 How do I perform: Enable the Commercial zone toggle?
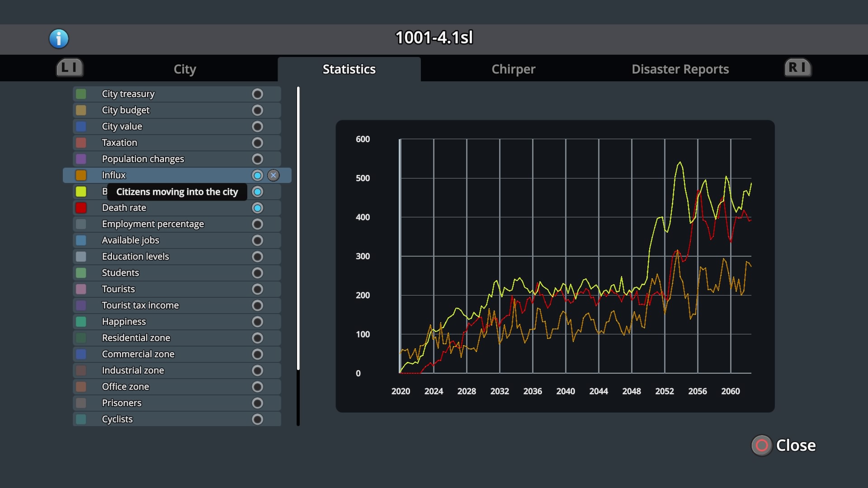pyautogui.click(x=257, y=354)
